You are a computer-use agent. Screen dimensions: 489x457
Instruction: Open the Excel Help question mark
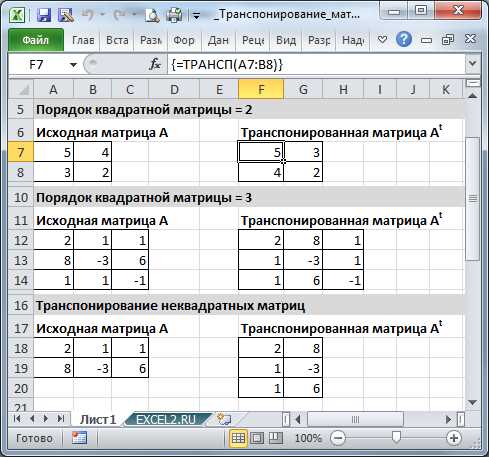(404, 40)
